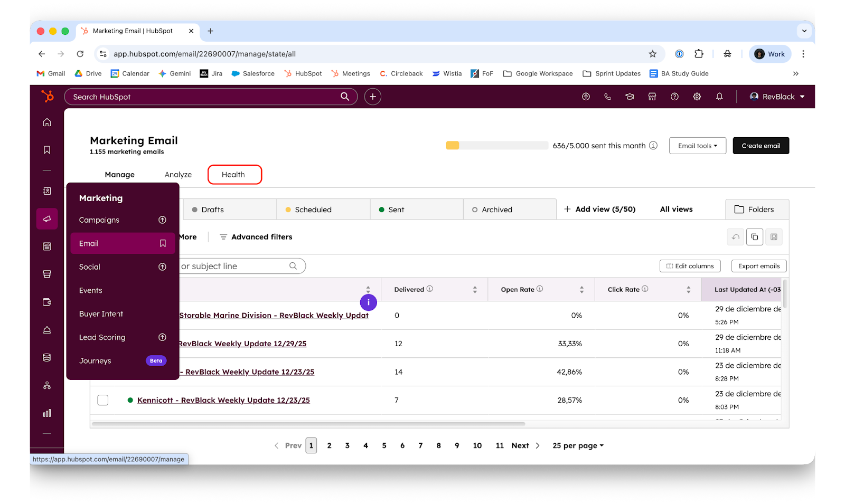The height and width of the screenshot is (504, 845).
Task: Open Advanced filters
Action: pos(256,237)
